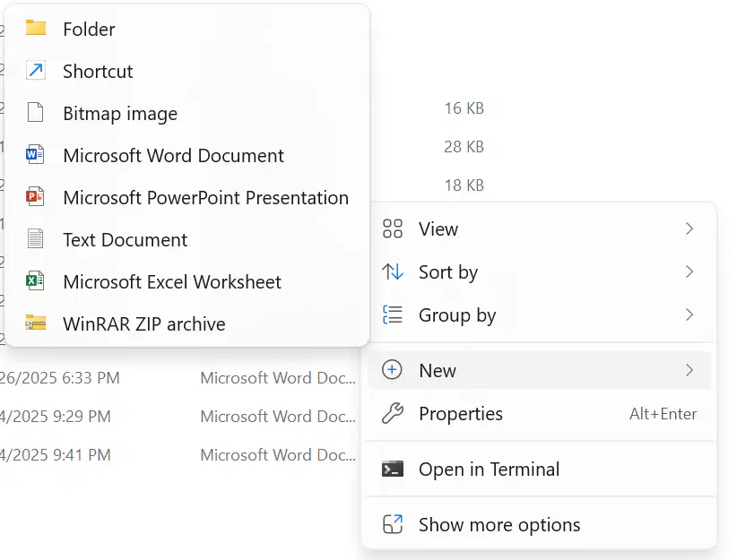Click the Excel worksheet icon

[x=35, y=280]
